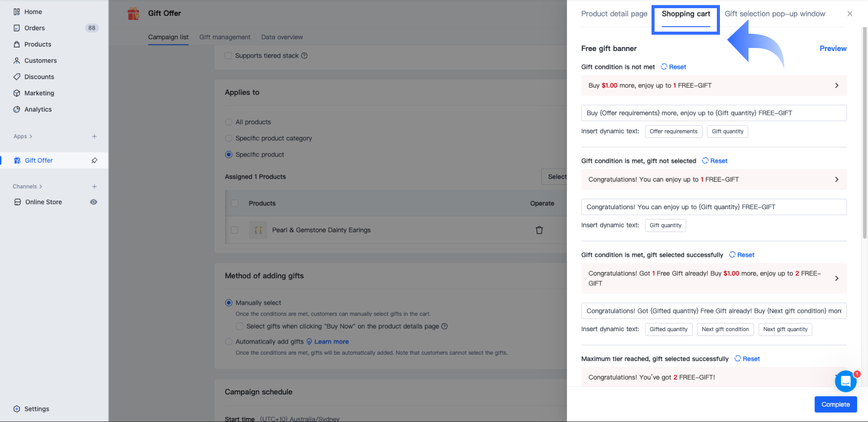Open the Preview link for gift banner

point(833,48)
